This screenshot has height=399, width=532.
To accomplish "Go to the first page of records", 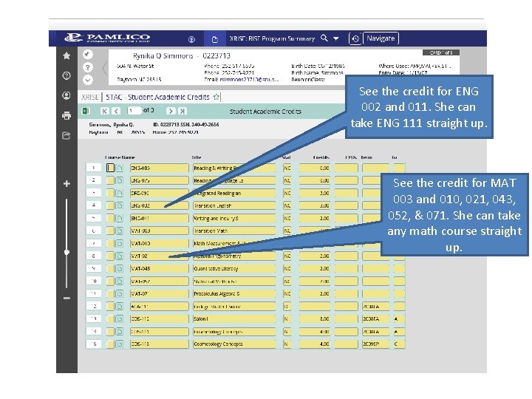I will pyautogui.click(x=104, y=111).
